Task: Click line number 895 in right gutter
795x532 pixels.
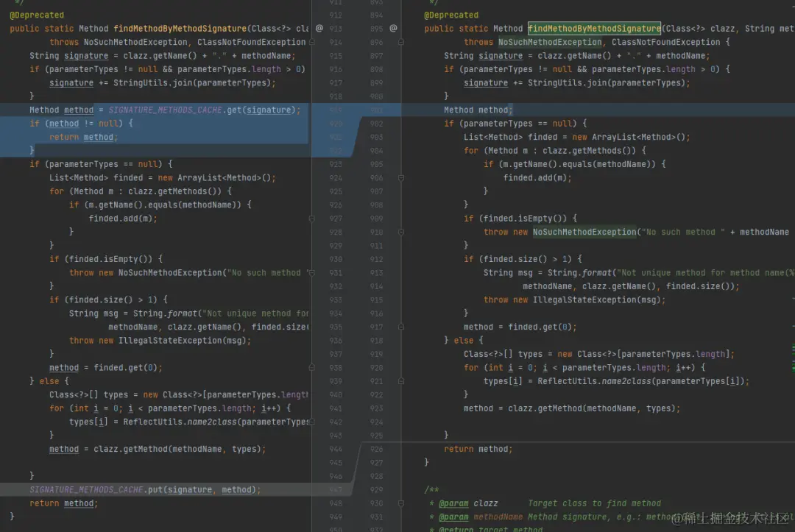Action: click(376, 29)
